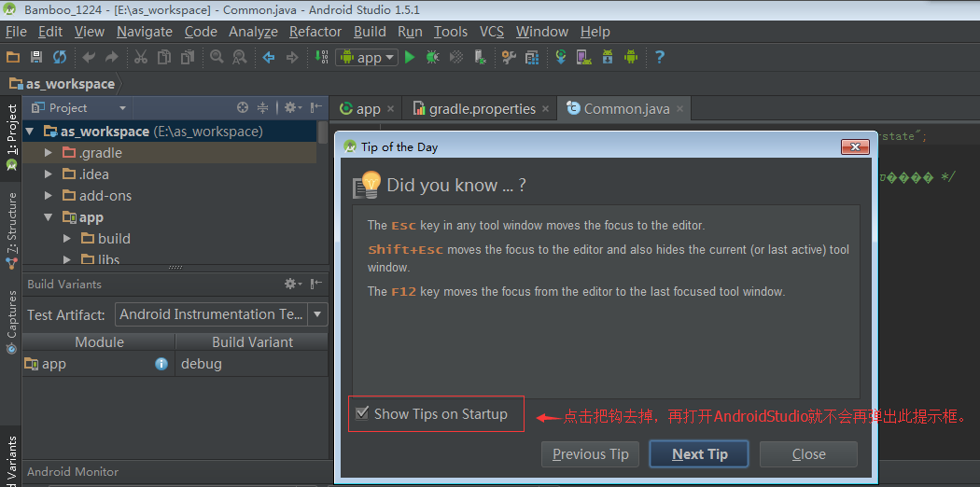
Task: Collapse the as_workspace root tree node
Action: tap(30, 132)
